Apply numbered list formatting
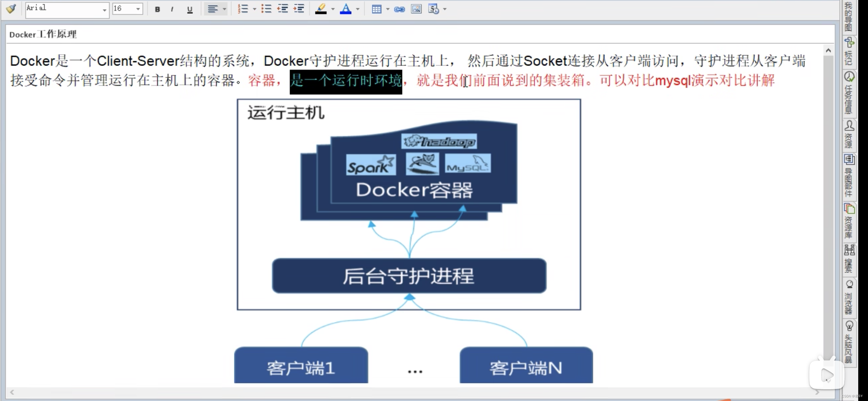This screenshot has height=401, width=868. (x=243, y=9)
